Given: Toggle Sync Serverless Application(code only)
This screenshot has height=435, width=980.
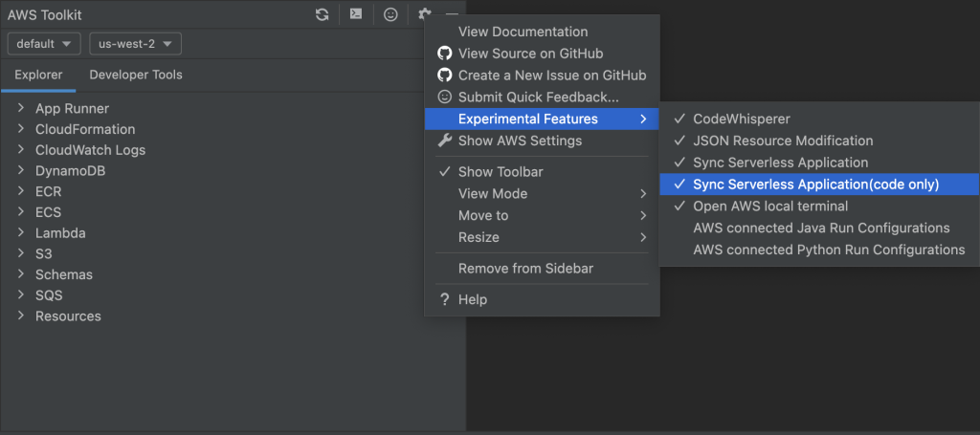Looking at the screenshot, I should 819,185.
